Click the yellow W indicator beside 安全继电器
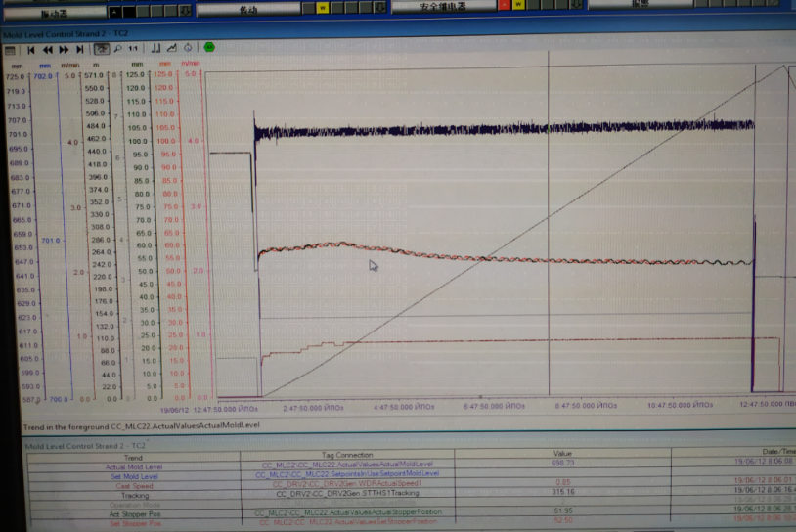796x532 pixels. 518,6
